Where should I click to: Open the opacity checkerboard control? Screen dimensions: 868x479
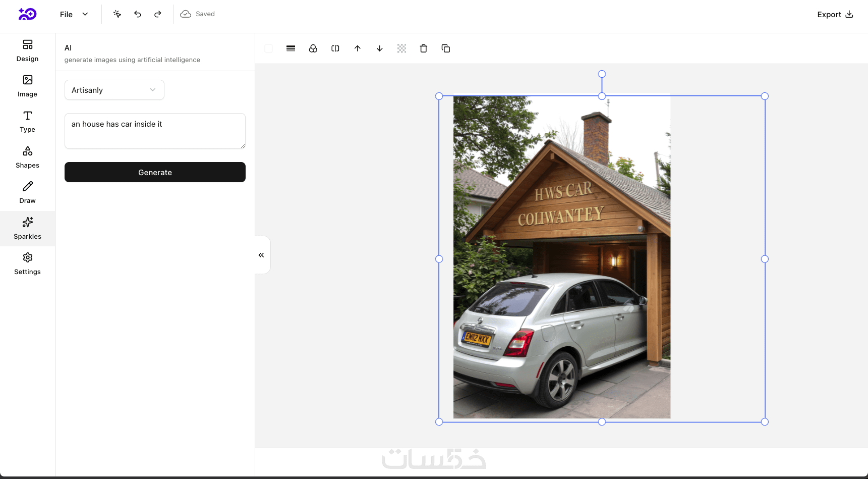[401, 48]
